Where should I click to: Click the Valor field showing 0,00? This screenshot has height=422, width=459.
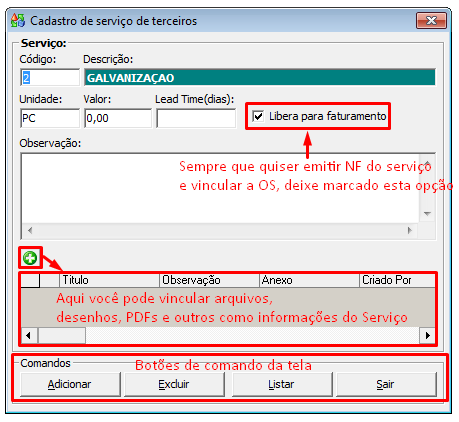point(118,118)
